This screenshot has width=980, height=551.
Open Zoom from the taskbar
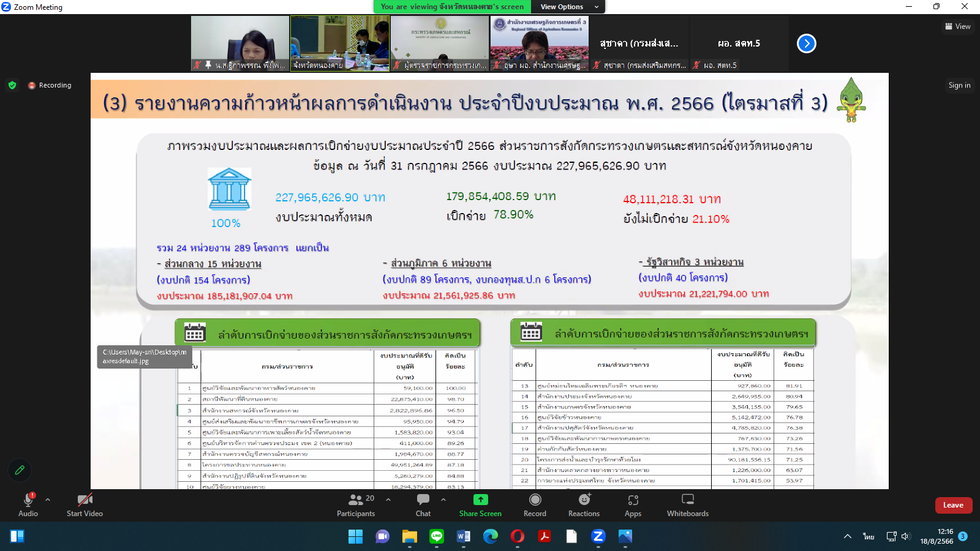[598, 536]
